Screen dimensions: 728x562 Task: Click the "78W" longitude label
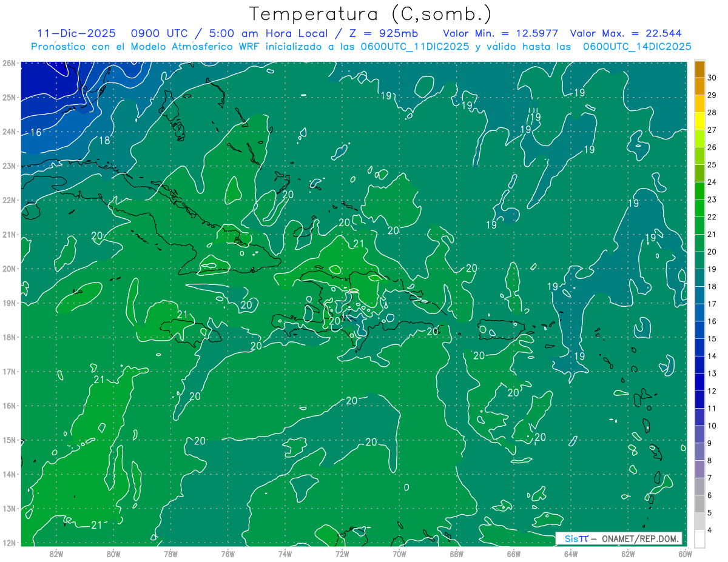pos(170,554)
